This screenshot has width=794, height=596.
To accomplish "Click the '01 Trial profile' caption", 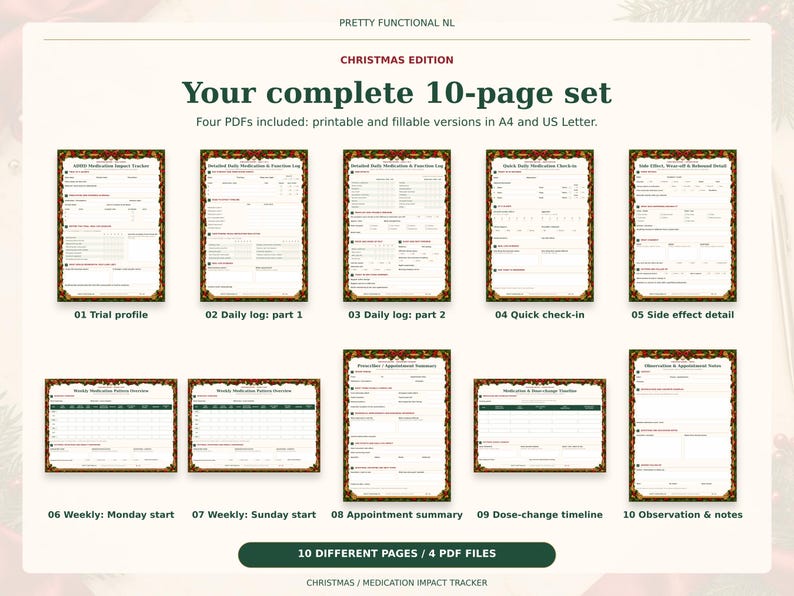I will point(111,314).
